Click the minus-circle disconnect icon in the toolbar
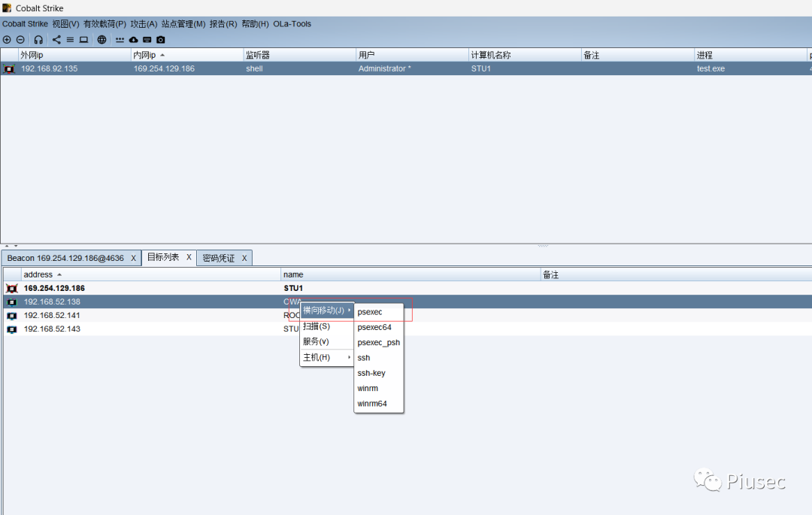The image size is (812, 515). (x=20, y=39)
